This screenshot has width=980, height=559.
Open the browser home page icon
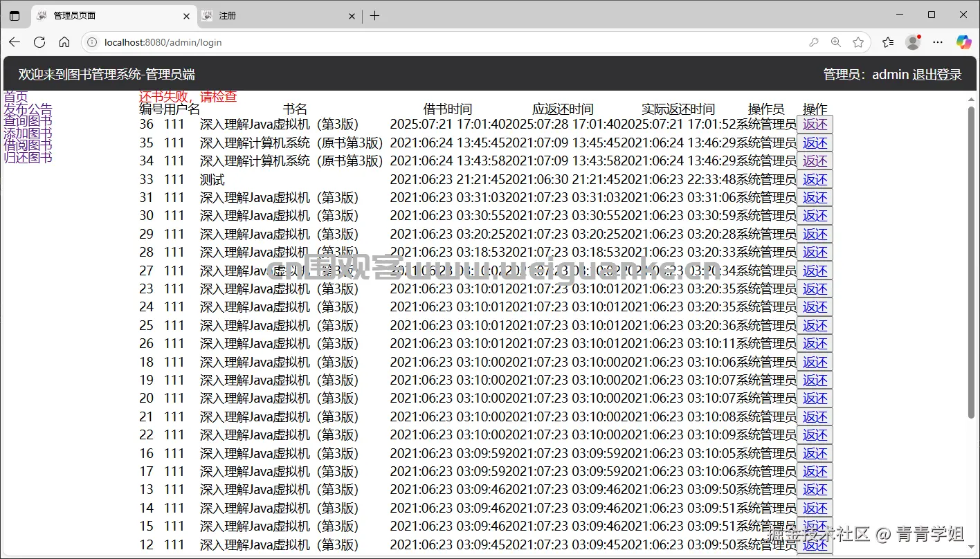(x=64, y=42)
